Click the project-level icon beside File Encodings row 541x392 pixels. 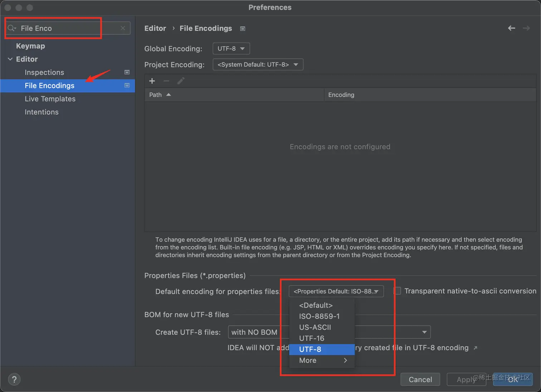pos(127,85)
